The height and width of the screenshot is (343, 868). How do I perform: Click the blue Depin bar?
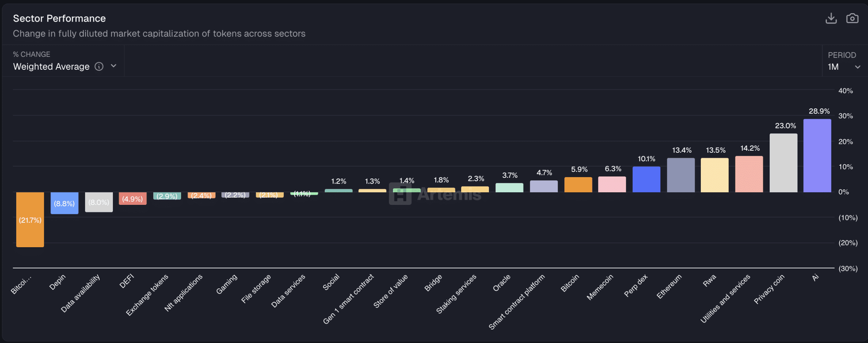point(64,203)
